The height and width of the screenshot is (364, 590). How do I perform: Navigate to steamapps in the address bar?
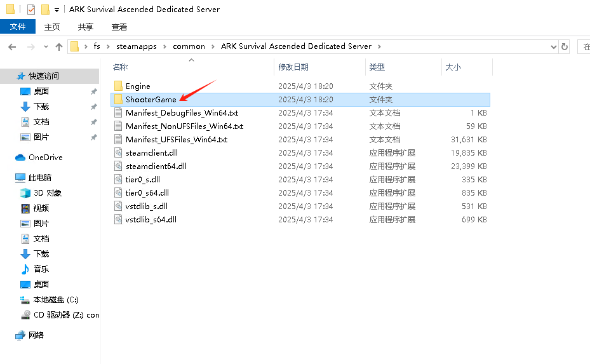click(136, 46)
